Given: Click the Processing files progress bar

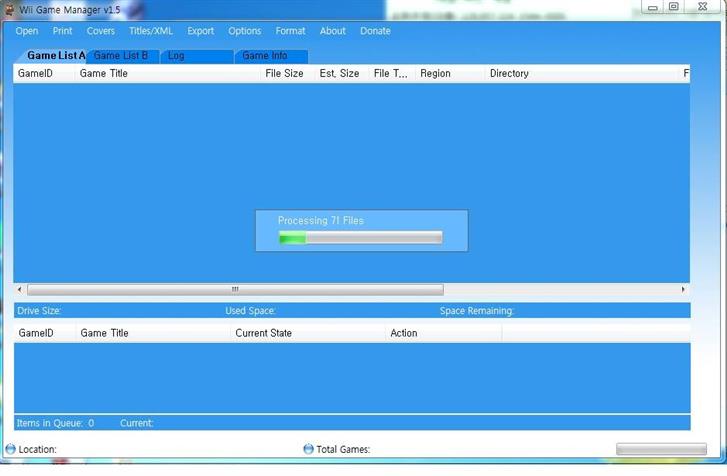Looking at the screenshot, I should coord(360,238).
